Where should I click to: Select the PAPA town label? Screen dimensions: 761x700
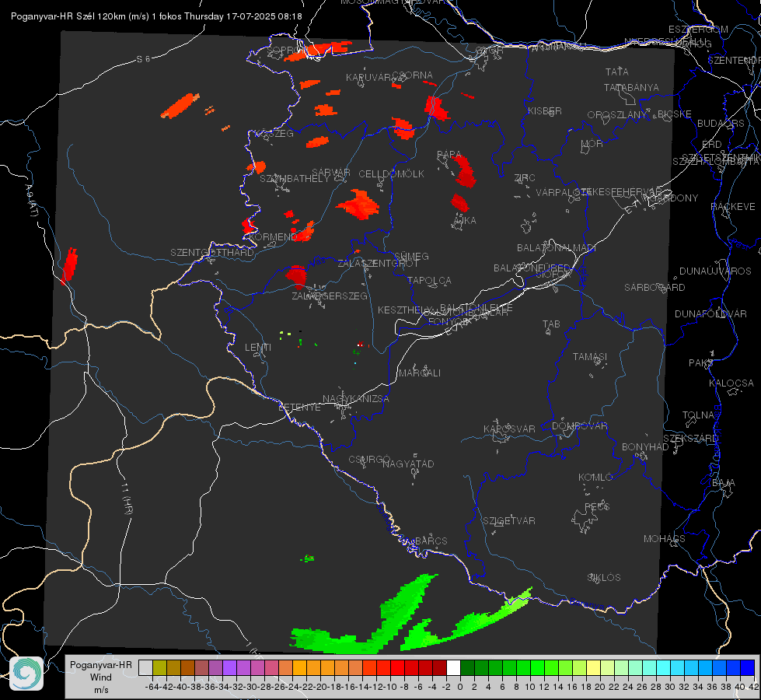[449, 154]
